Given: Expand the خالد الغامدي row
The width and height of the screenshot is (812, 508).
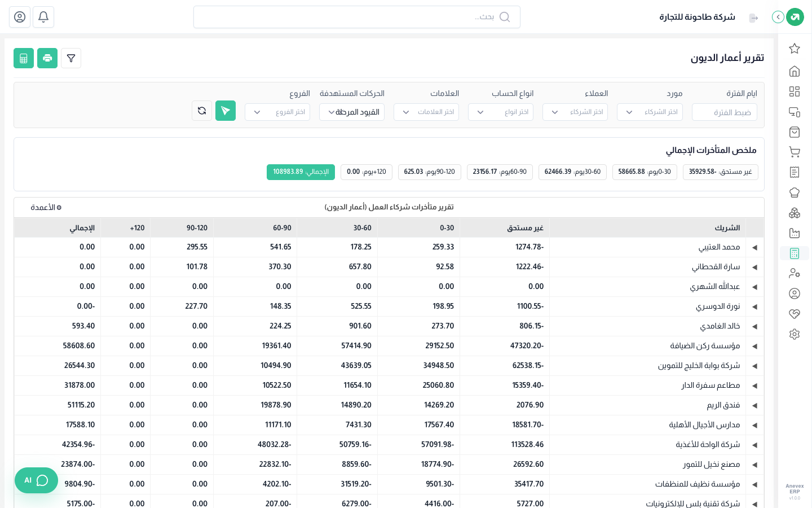Looking at the screenshot, I should pyautogui.click(x=754, y=326).
